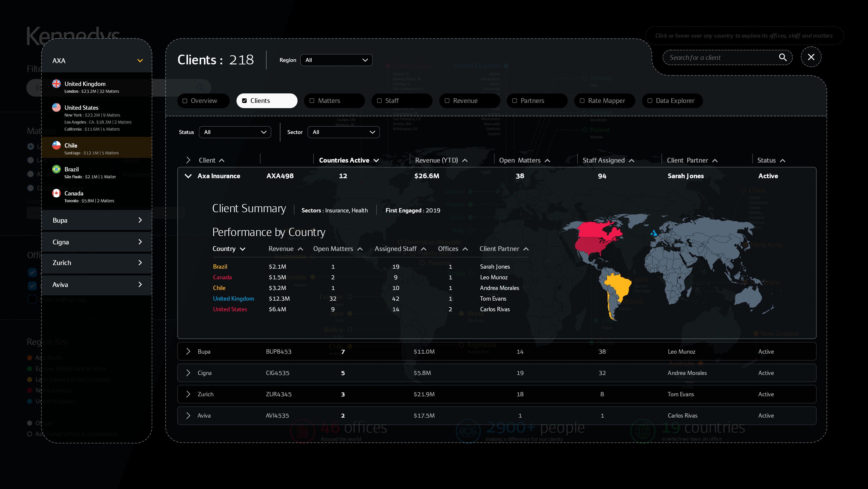
Task: Sort table by Staff Assigned arrow
Action: pos(632,161)
